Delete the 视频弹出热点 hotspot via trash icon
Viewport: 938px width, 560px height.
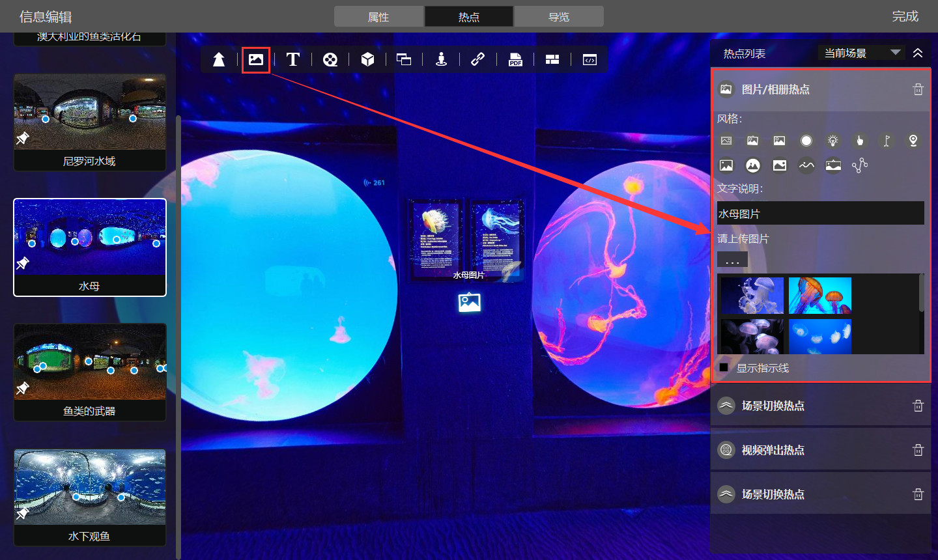pos(918,450)
